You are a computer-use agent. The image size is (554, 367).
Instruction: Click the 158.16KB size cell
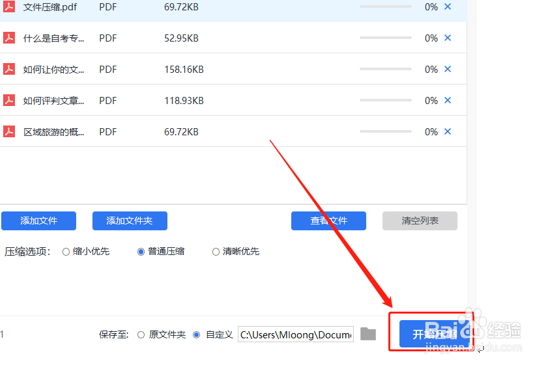click(x=184, y=70)
